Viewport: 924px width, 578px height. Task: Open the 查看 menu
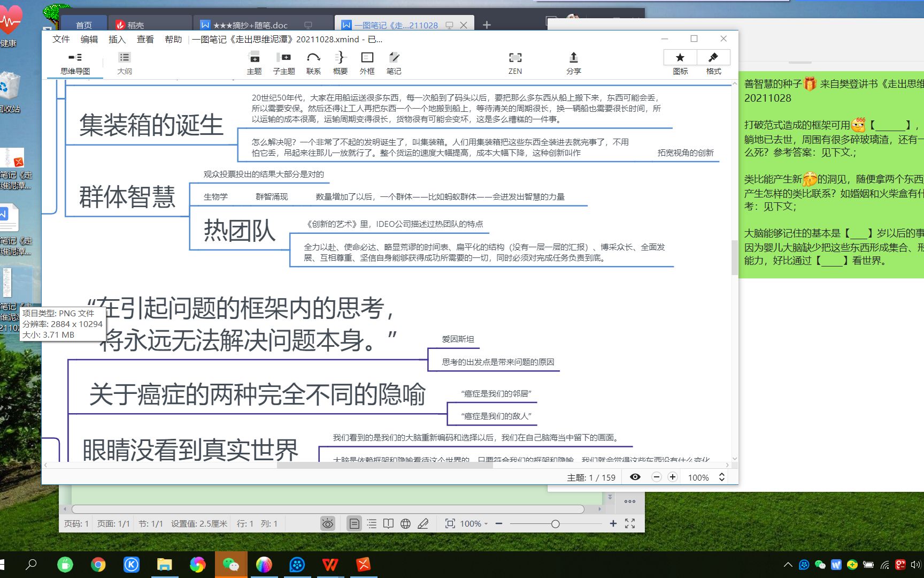(x=145, y=39)
